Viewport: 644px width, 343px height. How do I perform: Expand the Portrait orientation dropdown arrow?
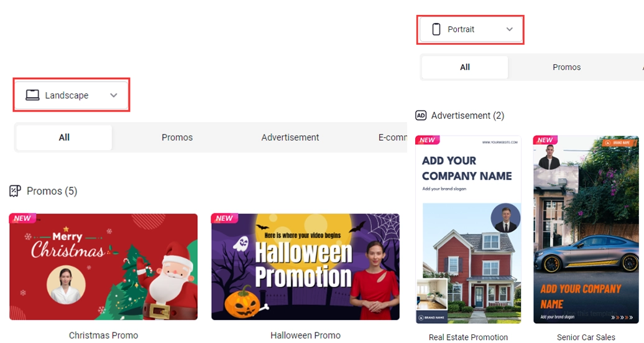510,29
